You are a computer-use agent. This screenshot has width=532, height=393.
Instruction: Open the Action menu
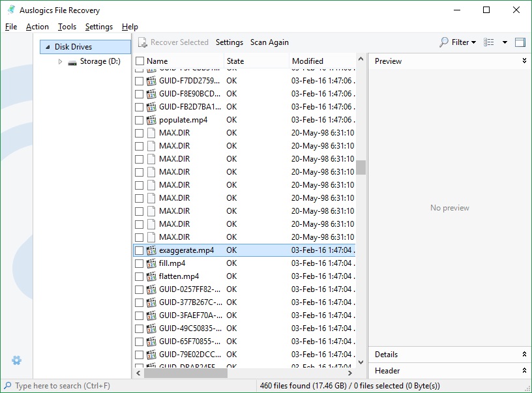point(37,27)
